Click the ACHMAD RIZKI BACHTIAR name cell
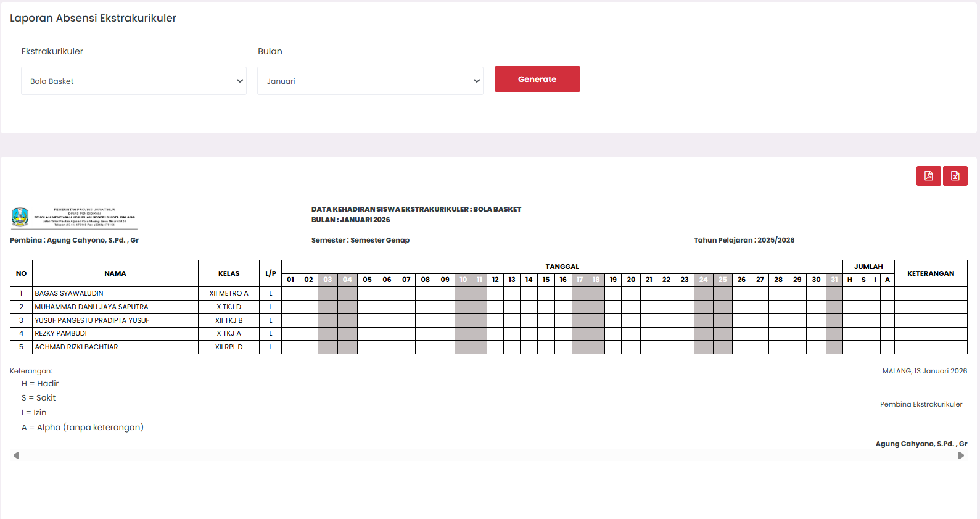980x519 pixels. pyautogui.click(x=76, y=347)
